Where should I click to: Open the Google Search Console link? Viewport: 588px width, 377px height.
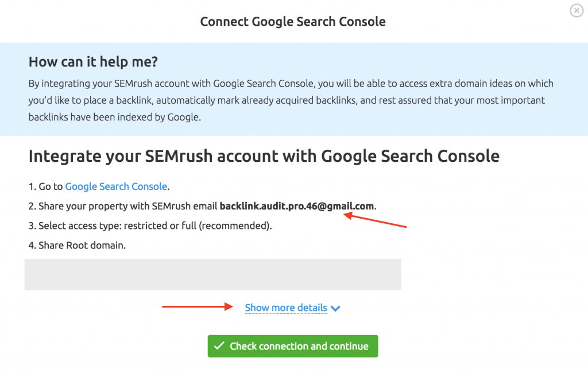116,186
